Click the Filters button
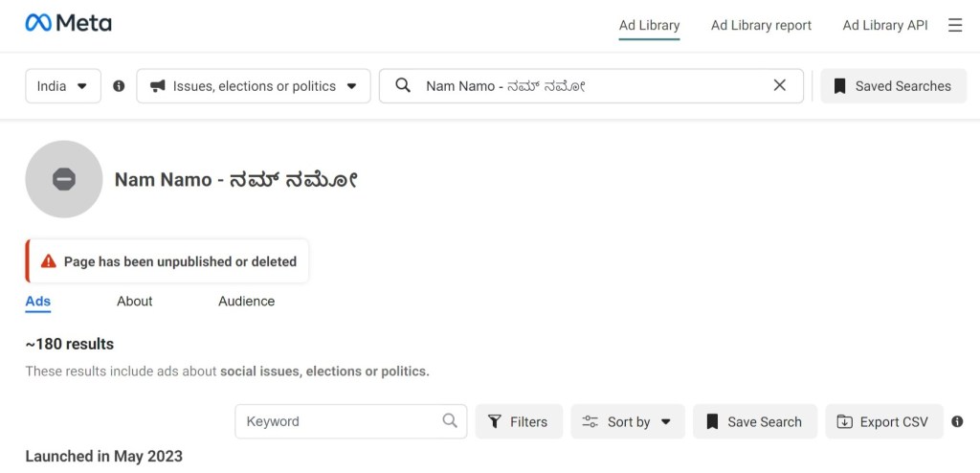The height and width of the screenshot is (473, 980). [x=519, y=421]
